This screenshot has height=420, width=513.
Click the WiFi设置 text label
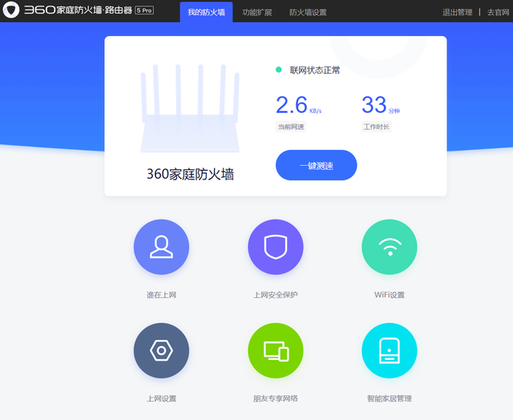(x=390, y=295)
